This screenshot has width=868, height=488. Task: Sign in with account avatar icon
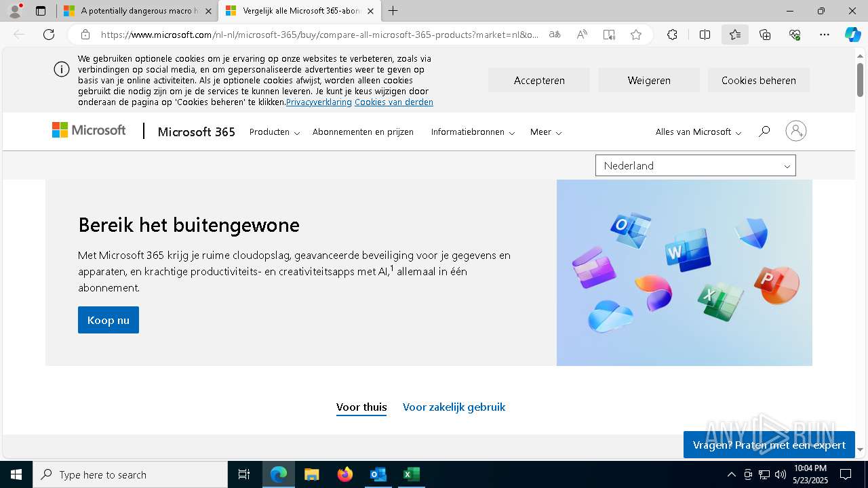pyautogui.click(x=796, y=131)
